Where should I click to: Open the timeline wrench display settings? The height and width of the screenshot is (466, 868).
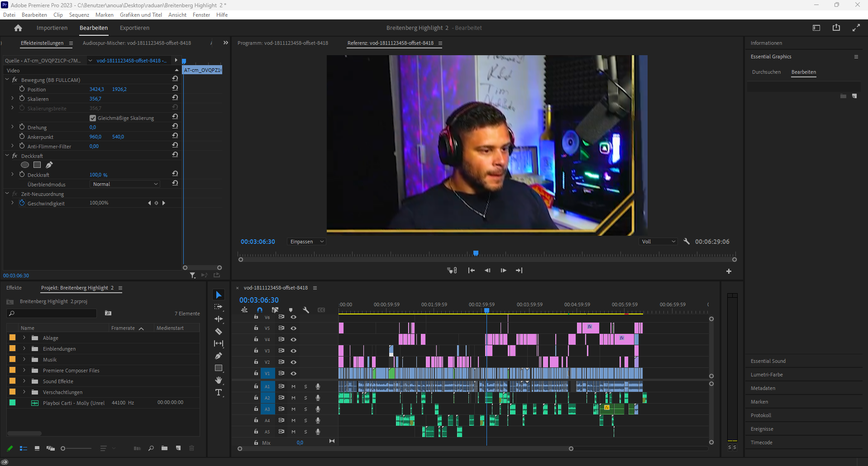[x=306, y=310]
